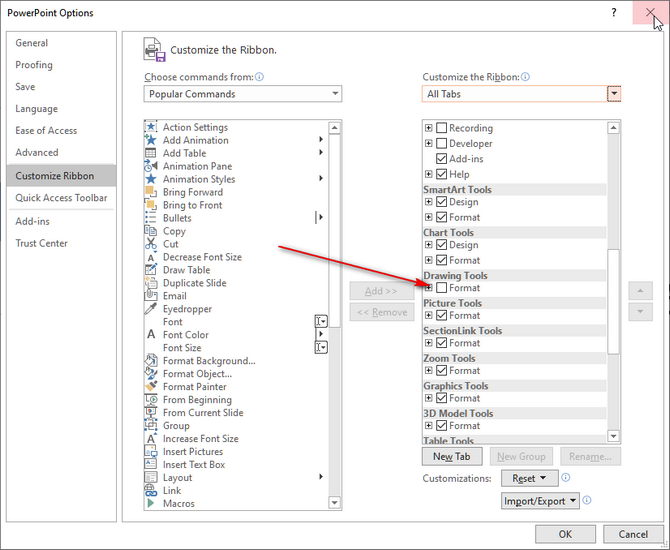Click the Insert Text Box icon
670x550 pixels.
pos(150,465)
